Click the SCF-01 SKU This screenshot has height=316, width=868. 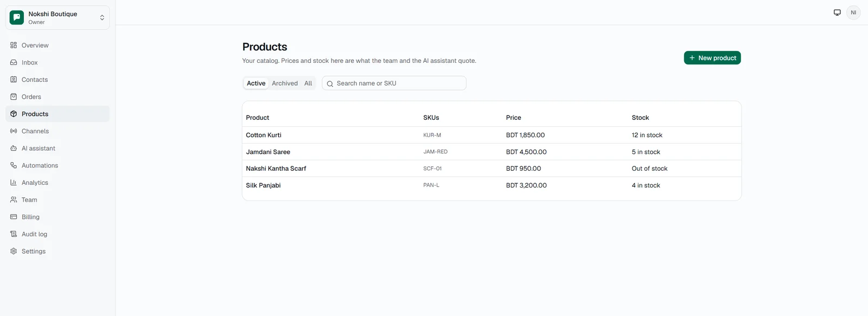[432, 169]
